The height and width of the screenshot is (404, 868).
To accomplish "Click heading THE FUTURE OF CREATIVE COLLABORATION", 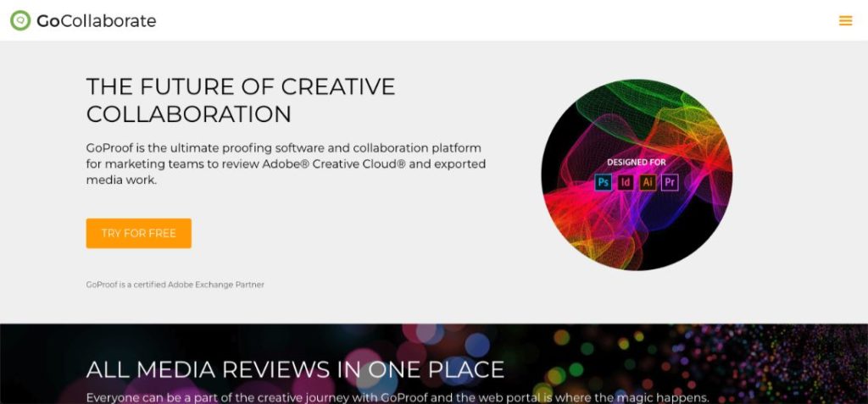I will pos(241,100).
